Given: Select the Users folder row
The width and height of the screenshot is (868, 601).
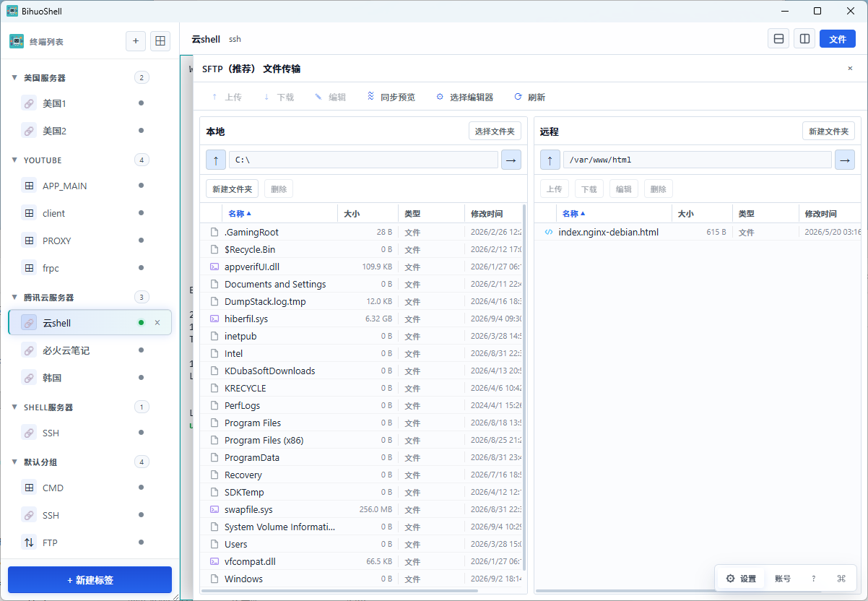Looking at the screenshot, I should [x=361, y=544].
